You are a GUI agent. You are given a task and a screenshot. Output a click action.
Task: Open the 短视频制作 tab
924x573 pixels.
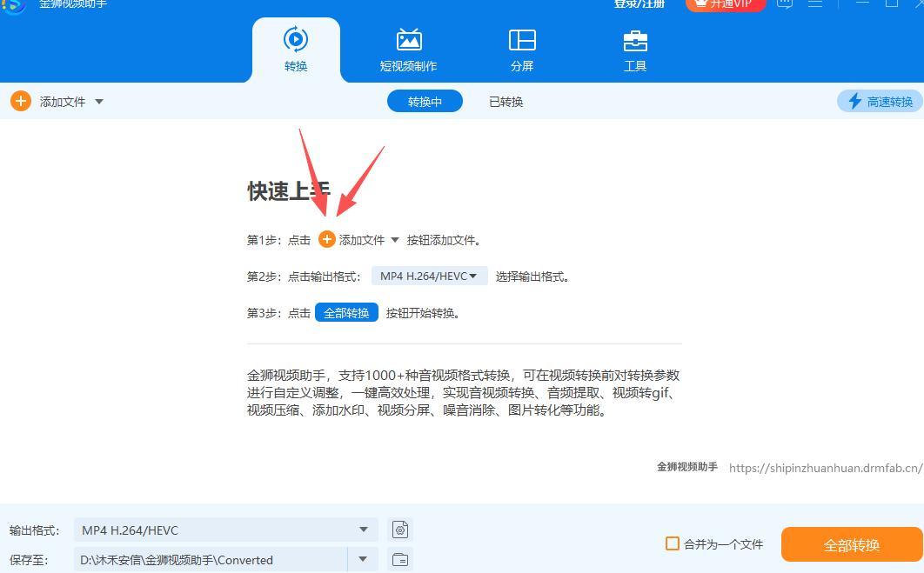[408, 50]
